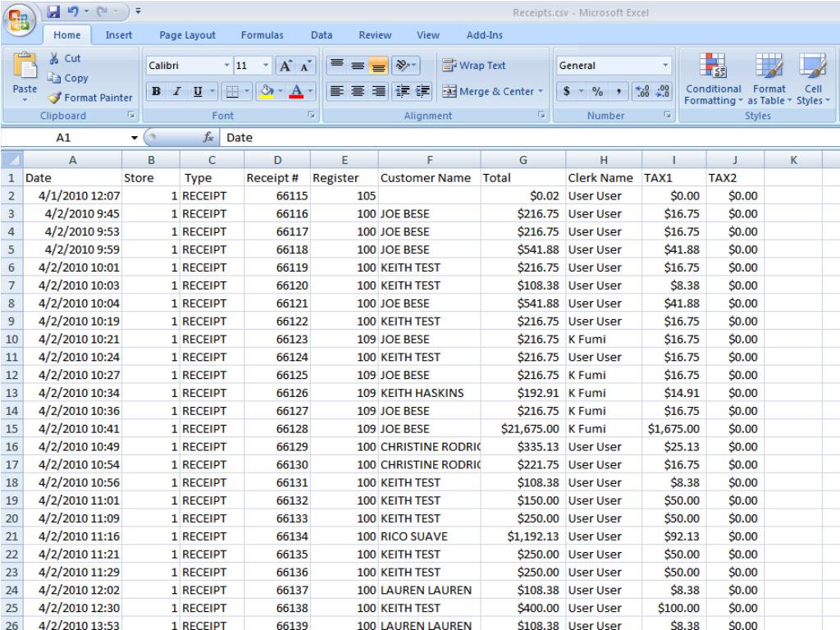Click Merge & Center
Image resolution: width=840 pixels, height=630 pixels.
pos(487,92)
